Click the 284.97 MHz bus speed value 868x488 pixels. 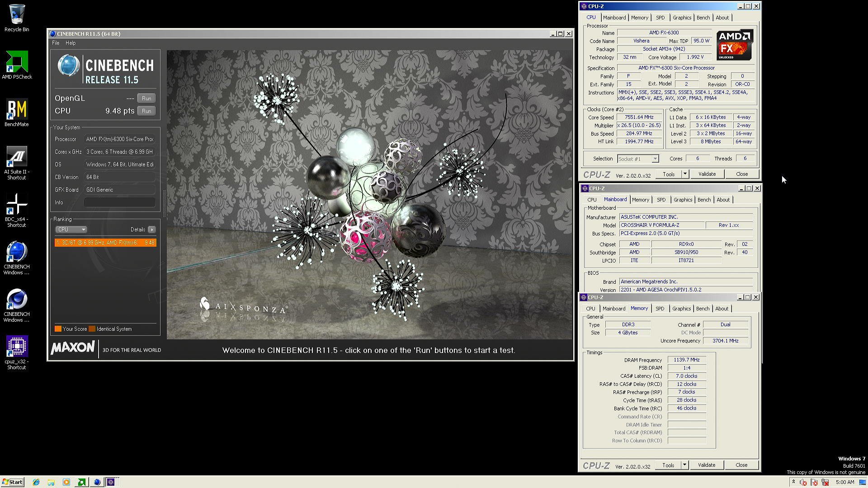[639, 134]
